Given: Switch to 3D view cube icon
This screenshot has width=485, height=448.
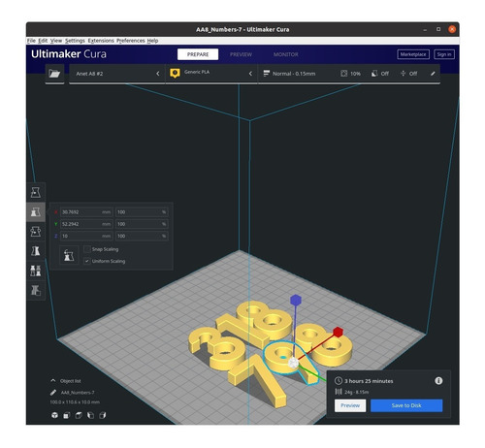Looking at the screenshot, I should [54, 415].
